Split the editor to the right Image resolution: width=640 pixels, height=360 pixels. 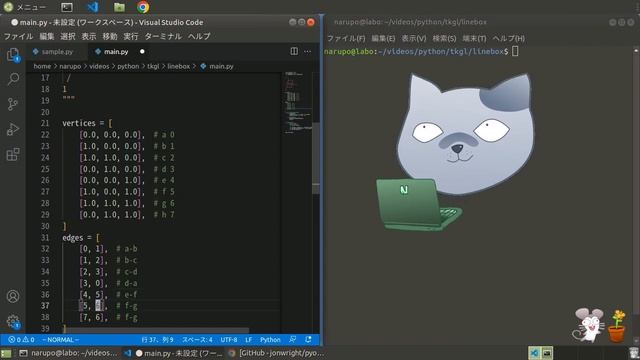pyautogui.click(x=294, y=51)
